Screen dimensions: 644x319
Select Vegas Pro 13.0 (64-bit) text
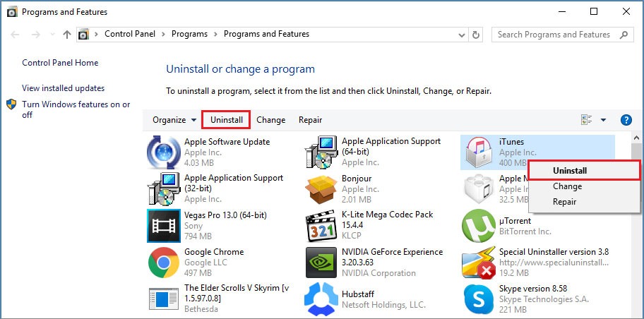point(225,215)
